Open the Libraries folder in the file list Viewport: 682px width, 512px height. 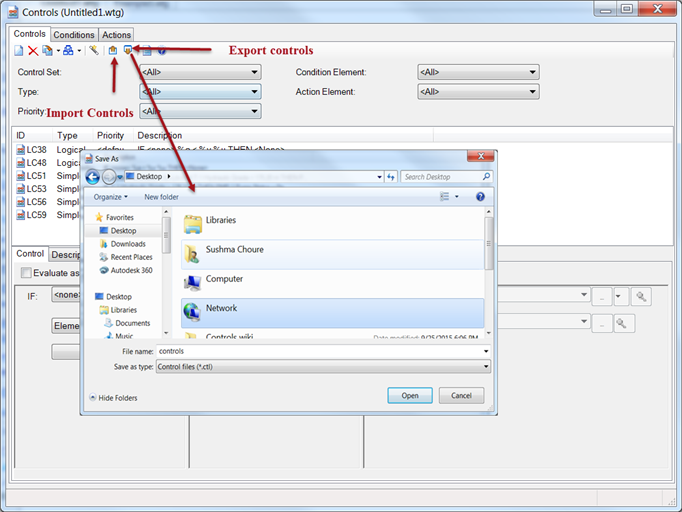[x=332, y=224]
